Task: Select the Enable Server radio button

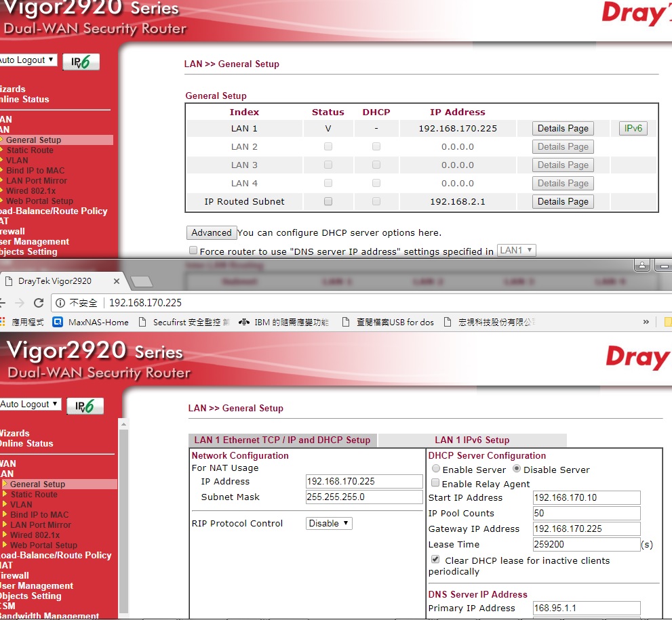Action: point(436,469)
